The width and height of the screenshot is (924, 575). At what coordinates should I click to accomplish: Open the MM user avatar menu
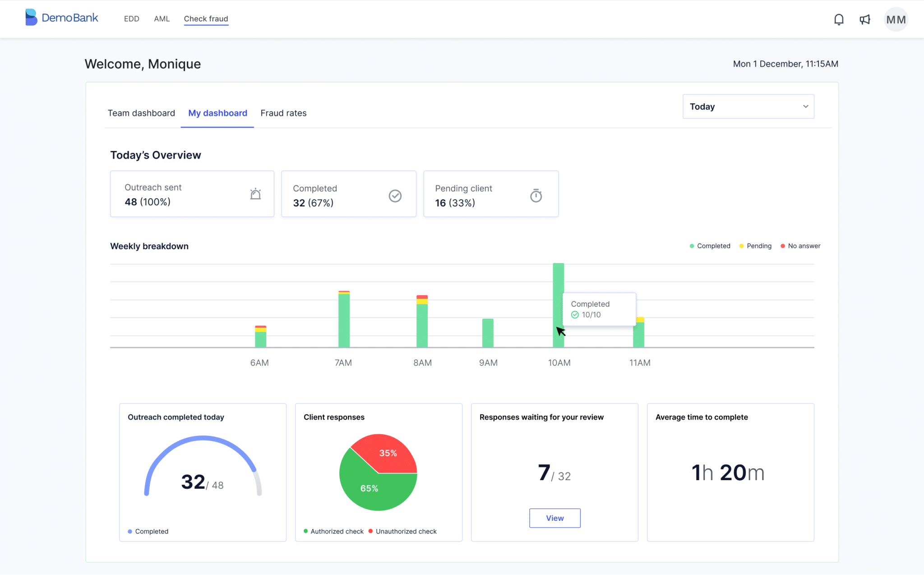[896, 19]
